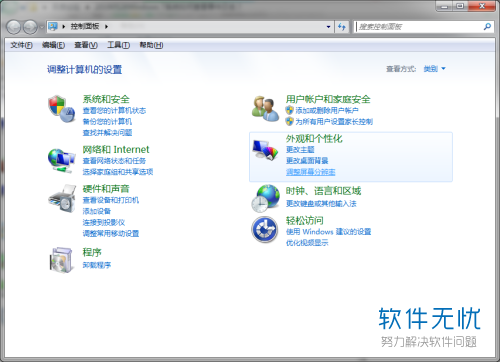
Task: Open 查看您的计算机状态 link
Action: (114, 111)
